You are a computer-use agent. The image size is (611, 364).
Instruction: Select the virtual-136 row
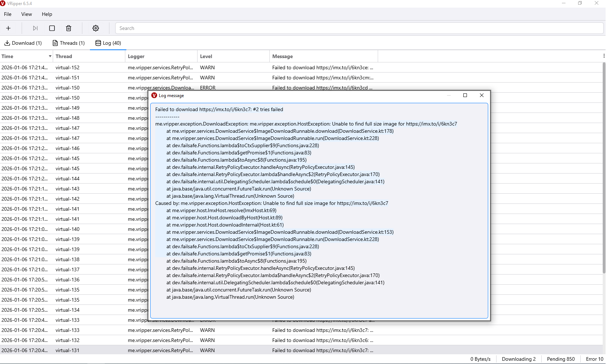pos(74,280)
